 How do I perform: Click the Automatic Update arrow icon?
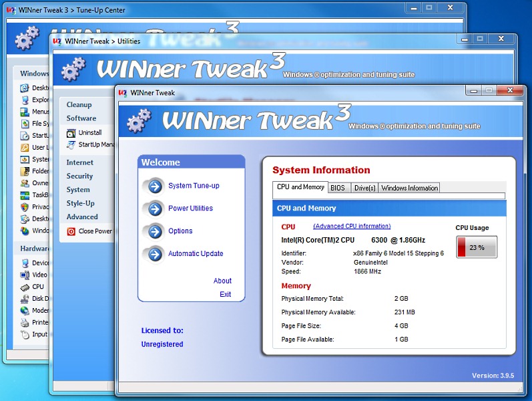pyautogui.click(x=155, y=254)
